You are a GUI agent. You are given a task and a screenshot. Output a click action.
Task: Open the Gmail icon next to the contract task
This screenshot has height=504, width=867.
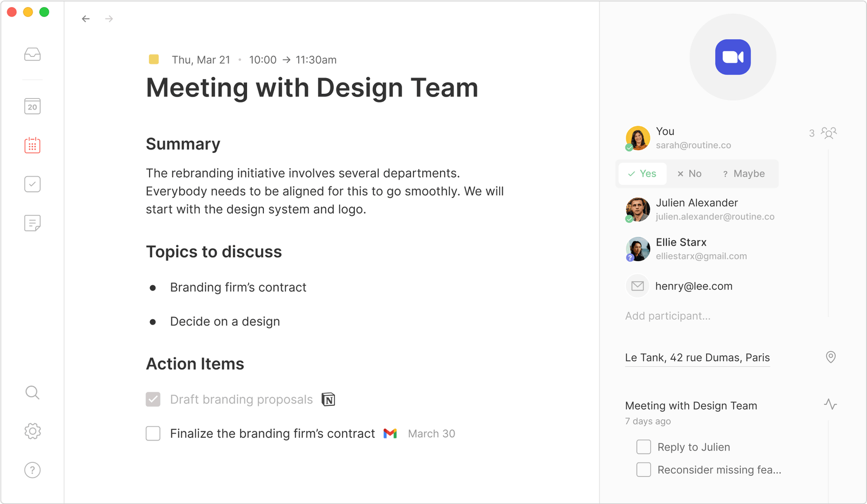tap(390, 433)
